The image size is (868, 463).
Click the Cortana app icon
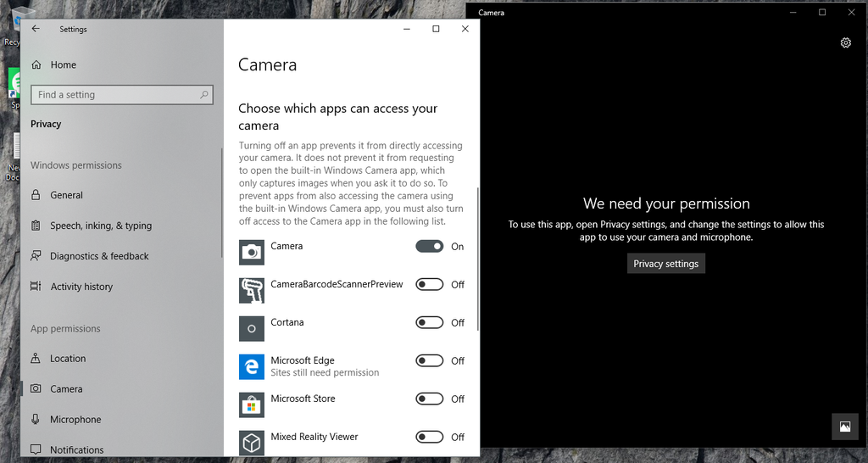coord(251,329)
